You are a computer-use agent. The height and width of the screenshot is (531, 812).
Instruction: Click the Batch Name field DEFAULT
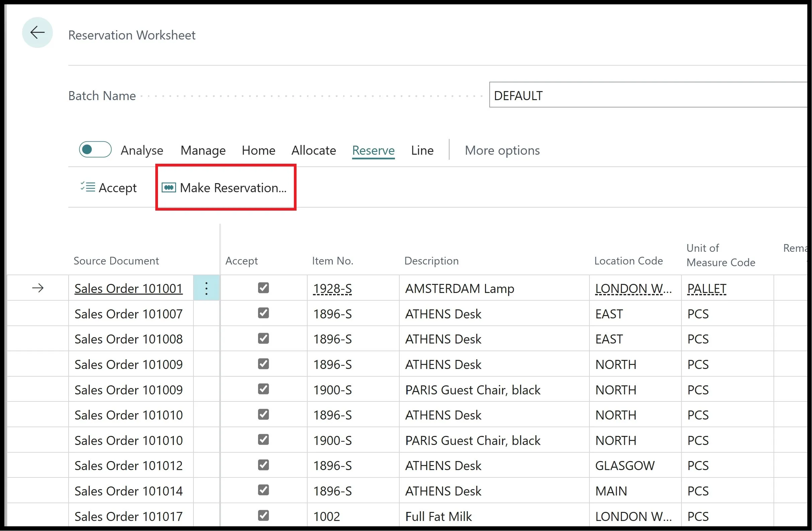648,95
